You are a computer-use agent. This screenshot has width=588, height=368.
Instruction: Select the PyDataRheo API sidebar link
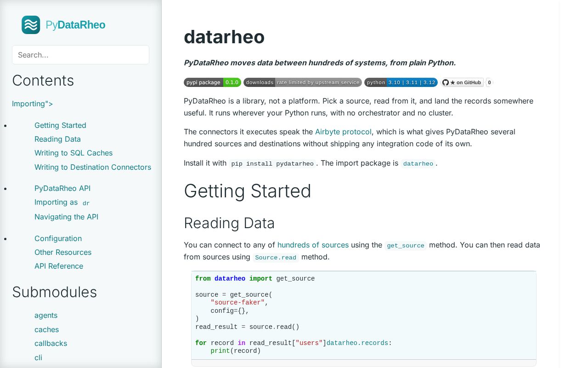(x=62, y=188)
